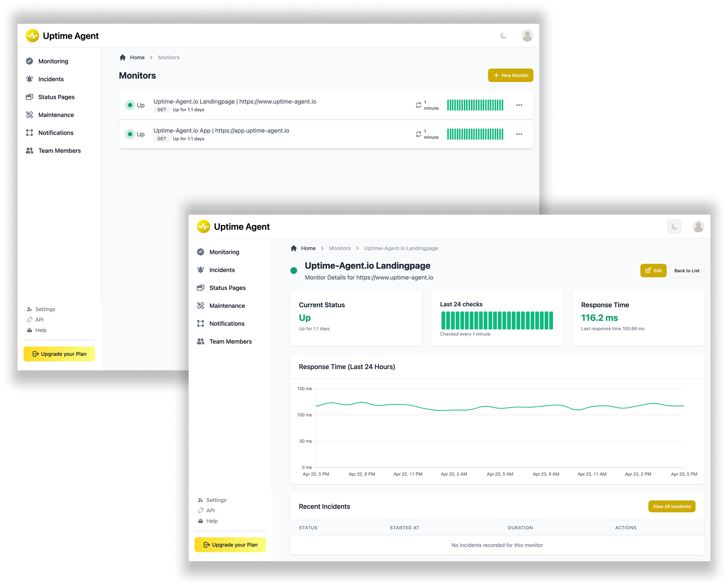Viewport: 728px width, 587px height.
Task: Click Settings gear icon in front window
Action: pos(201,500)
